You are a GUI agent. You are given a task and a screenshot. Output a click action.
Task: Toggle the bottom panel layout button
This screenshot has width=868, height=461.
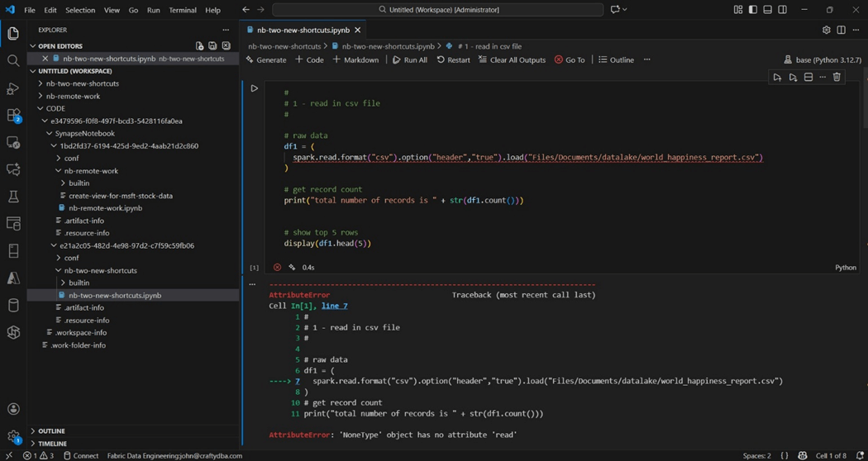[767, 10]
